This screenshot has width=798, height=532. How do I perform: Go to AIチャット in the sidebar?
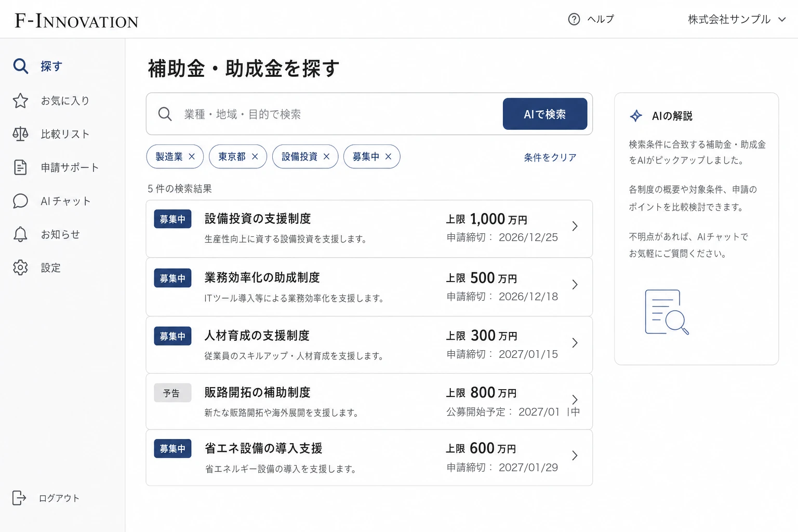65,201
